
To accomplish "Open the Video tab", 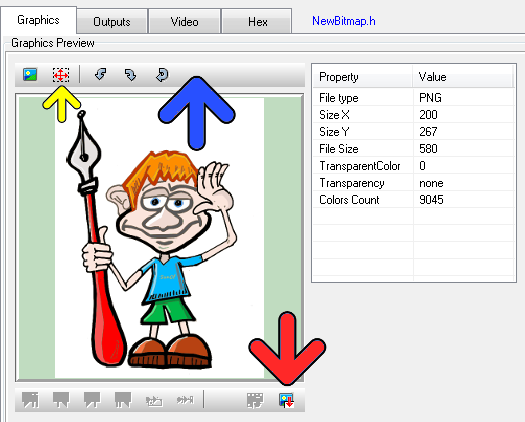I will (184, 22).
